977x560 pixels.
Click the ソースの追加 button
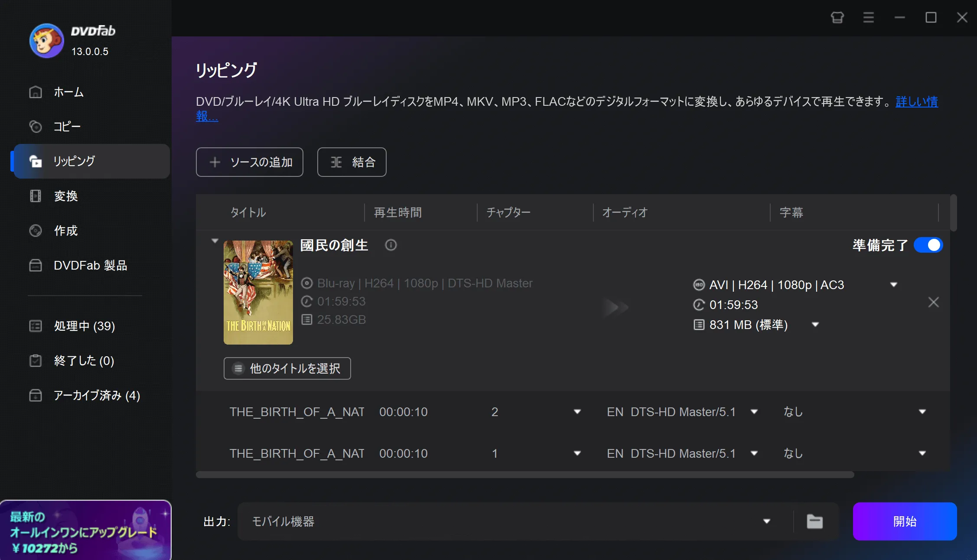pyautogui.click(x=249, y=162)
